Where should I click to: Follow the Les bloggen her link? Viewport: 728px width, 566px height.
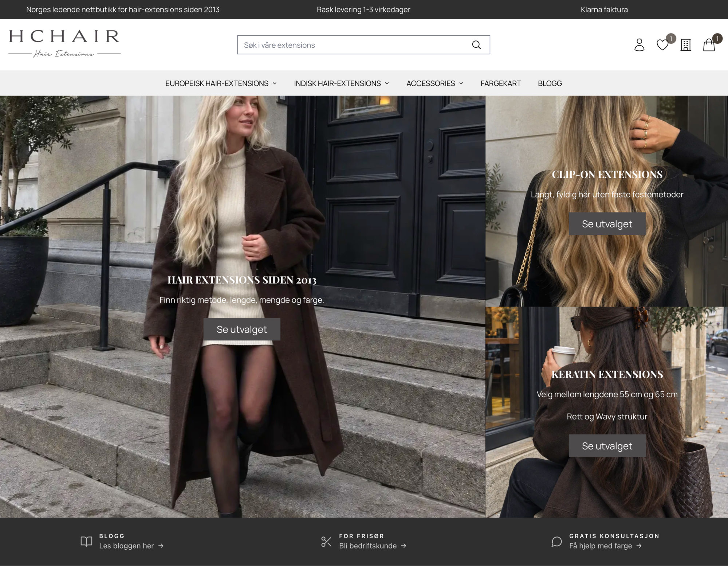coord(131,546)
